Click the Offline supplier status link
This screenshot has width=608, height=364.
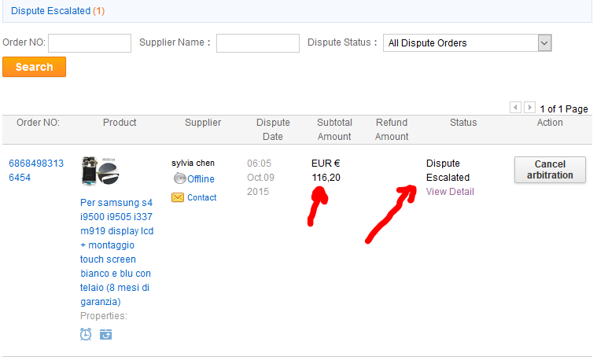coord(201,178)
